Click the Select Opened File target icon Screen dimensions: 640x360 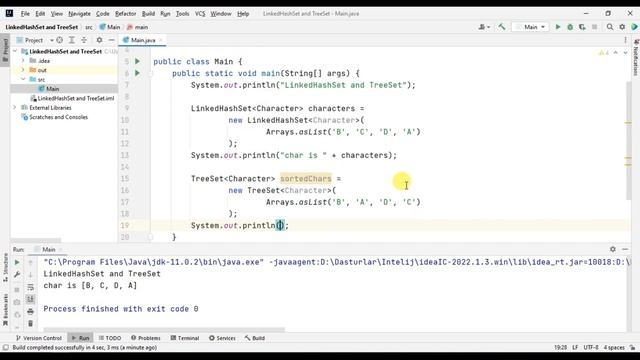[x=60, y=40]
